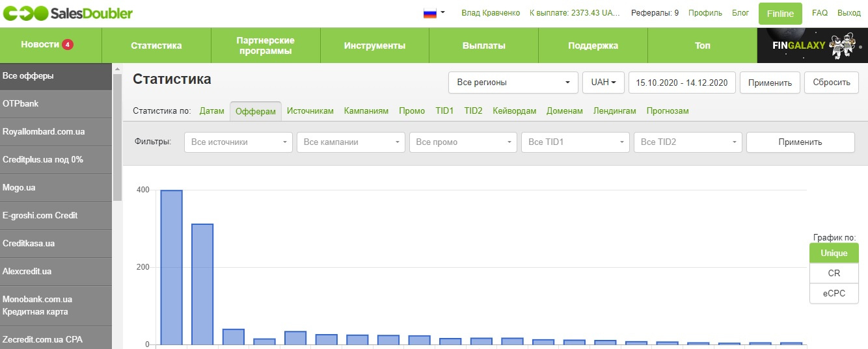Click the sidebar scrollbar thumb
Image resolution: width=868 pixels, height=349 pixels.
(x=118, y=137)
